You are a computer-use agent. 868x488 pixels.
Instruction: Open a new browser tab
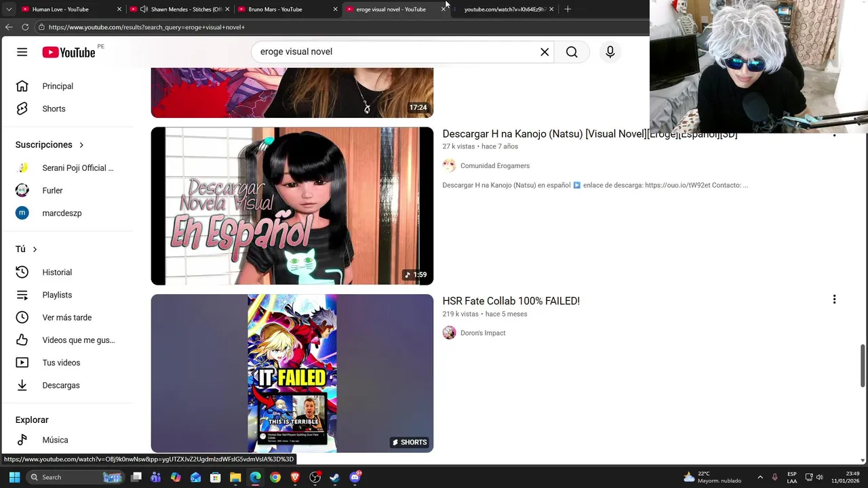tap(568, 9)
